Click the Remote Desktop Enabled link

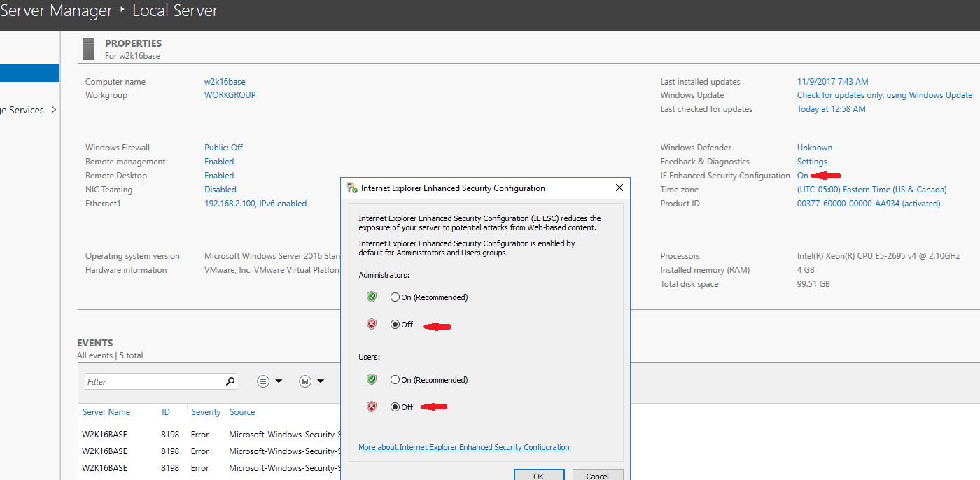pyautogui.click(x=219, y=176)
